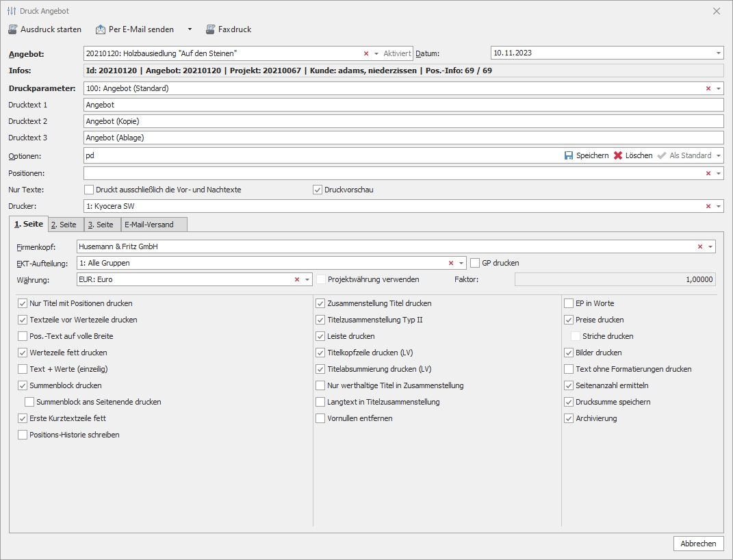Open the dropdown arrow next to Per E-Mail senden
This screenshot has width=733, height=560.
coord(190,29)
